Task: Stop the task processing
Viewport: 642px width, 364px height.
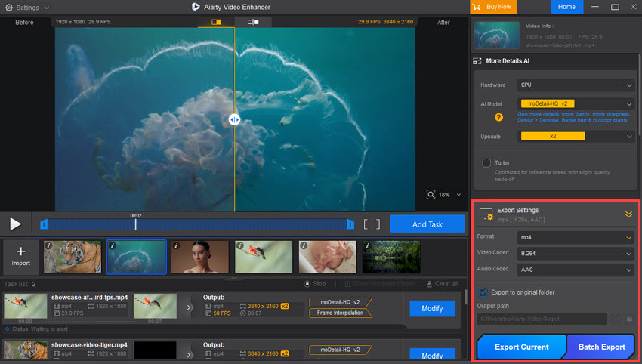Action: coord(315,284)
